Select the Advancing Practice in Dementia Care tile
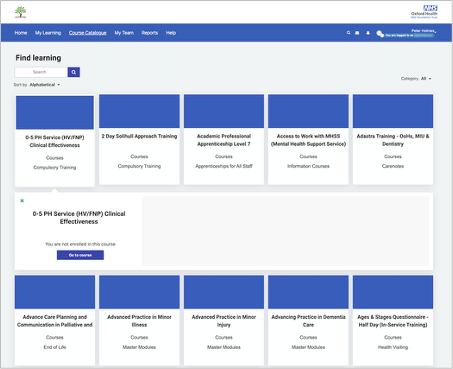 [x=308, y=320]
